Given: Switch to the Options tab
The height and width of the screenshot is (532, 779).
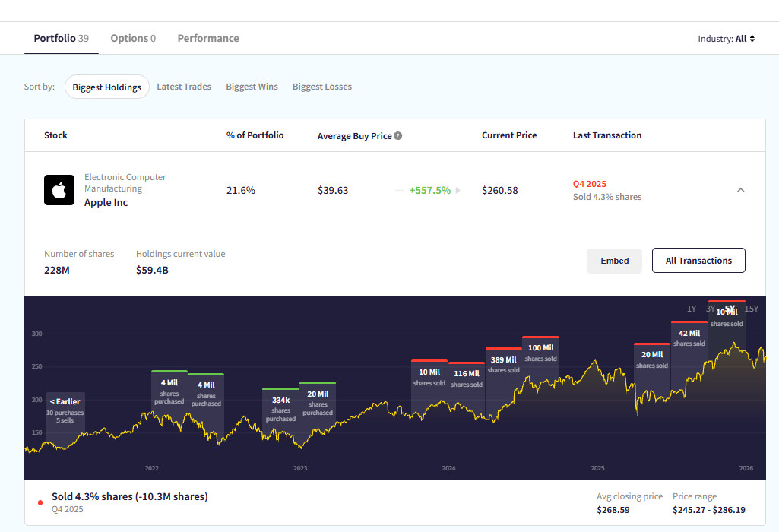Looking at the screenshot, I should tap(133, 38).
